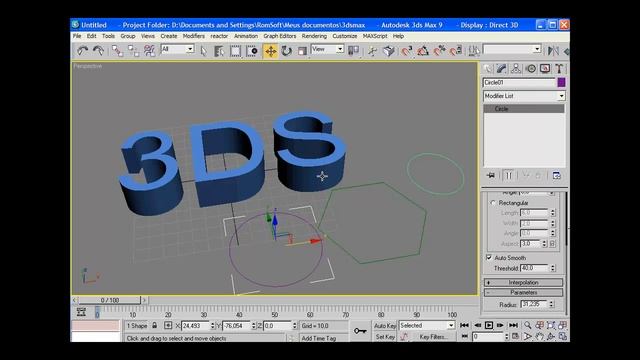640x360 pixels.
Task: Toggle the Spinner Snap icon
Action: [x=456, y=51]
